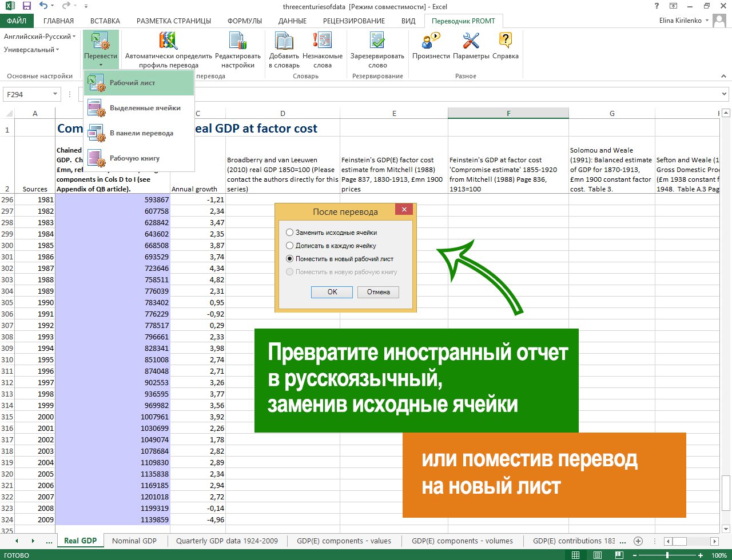
Task: Switch to Normal view icon
Action: [575, 555]
